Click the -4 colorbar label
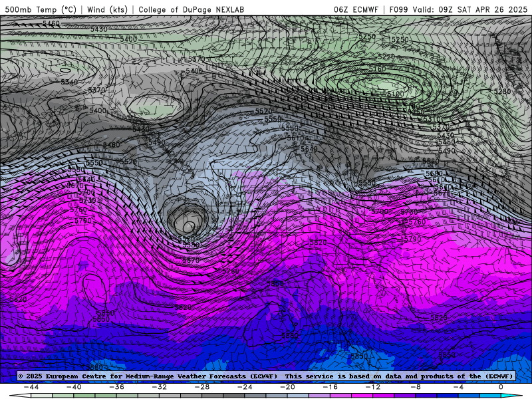The width and height of the screenshot is (532, 399). 459,387
